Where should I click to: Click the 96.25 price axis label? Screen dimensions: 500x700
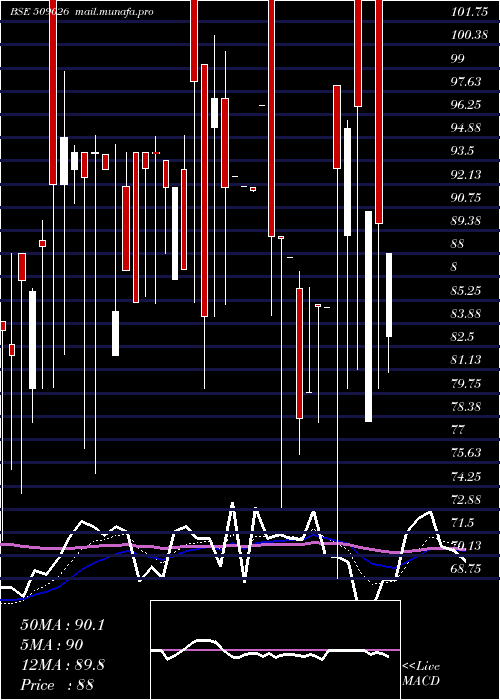pyautogui.click(x=466, y=104)
